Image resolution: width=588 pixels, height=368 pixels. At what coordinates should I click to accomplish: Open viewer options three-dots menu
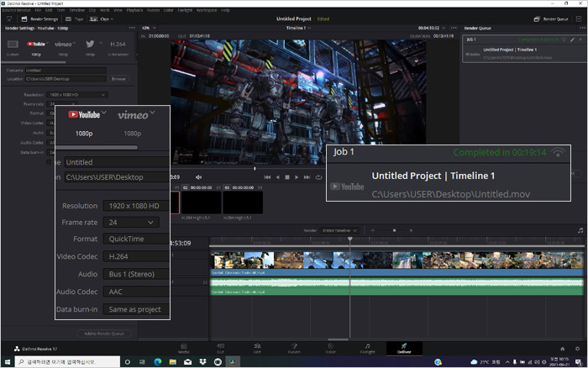coord(454,28)
